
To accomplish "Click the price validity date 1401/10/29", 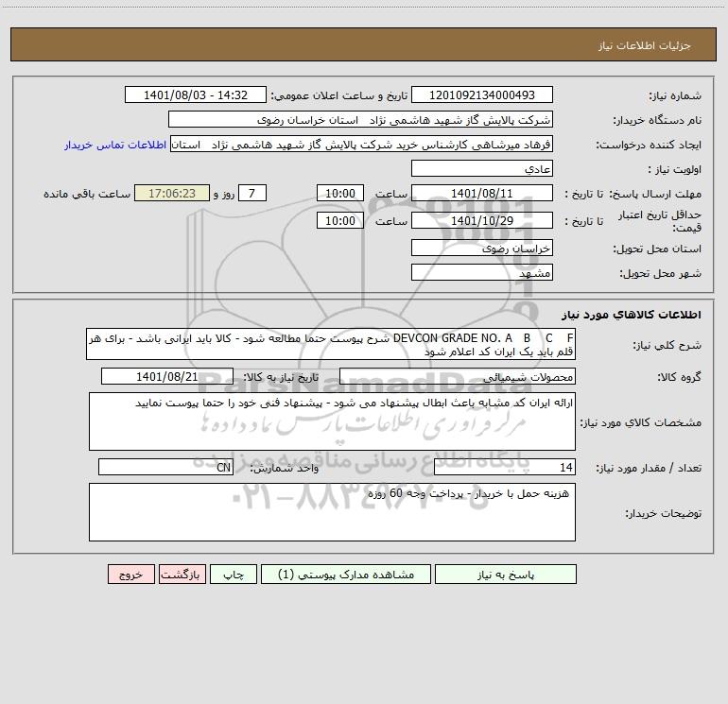I will click(x=482, y=220).
